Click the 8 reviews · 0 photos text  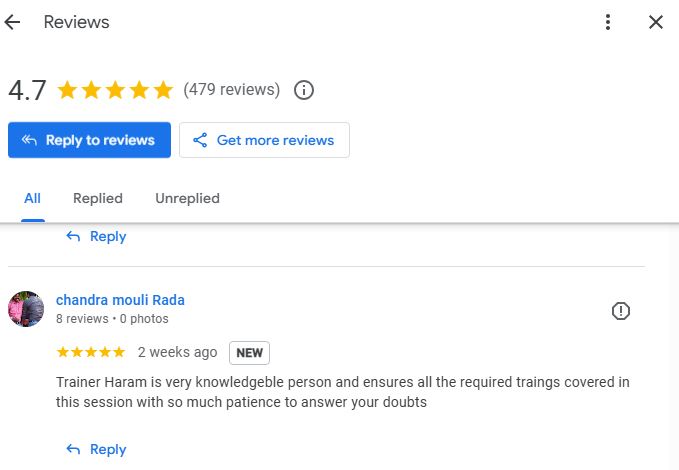pyautogui.click(x=112, y=319)
